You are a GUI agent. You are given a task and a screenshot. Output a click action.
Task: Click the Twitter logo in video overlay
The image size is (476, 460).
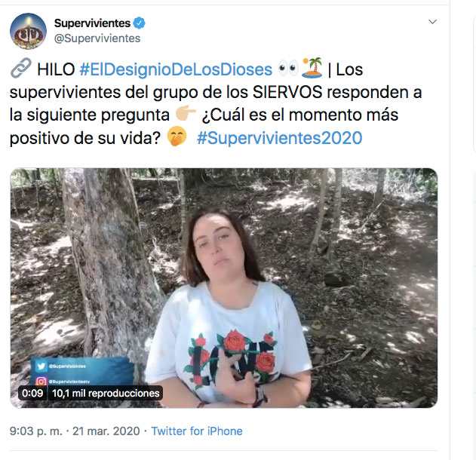pyautogui.click(x=41, y=366)
